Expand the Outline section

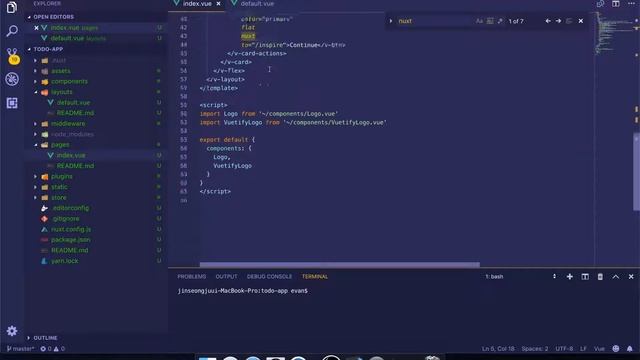(45, 338)
